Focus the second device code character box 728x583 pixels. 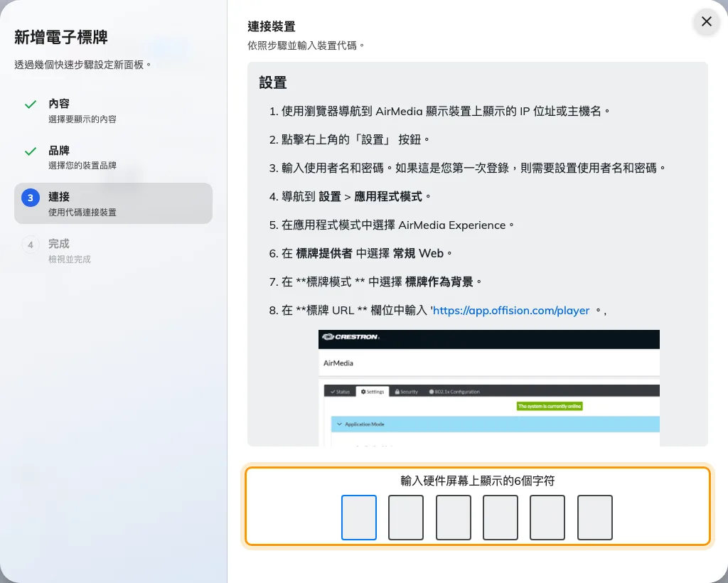point(406,518)
